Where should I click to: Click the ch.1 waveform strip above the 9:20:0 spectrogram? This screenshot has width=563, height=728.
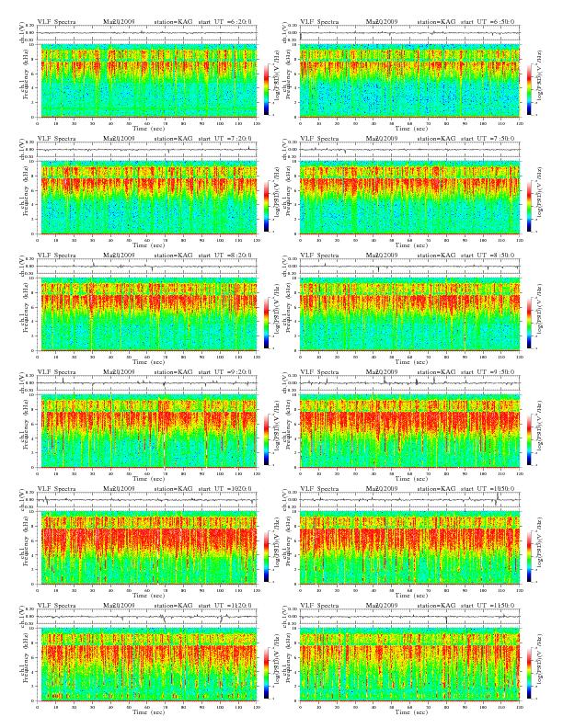pyautogui.click(x=147, y=383)
